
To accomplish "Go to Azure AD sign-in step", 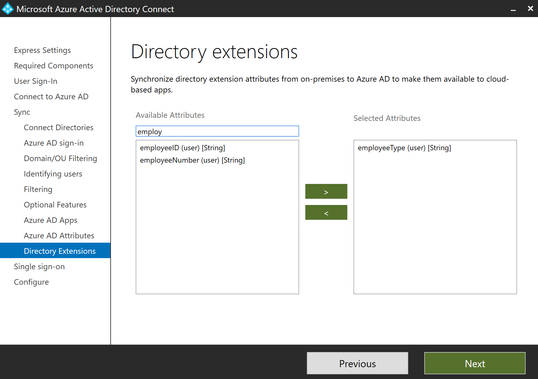I will (x=54, y=143).
